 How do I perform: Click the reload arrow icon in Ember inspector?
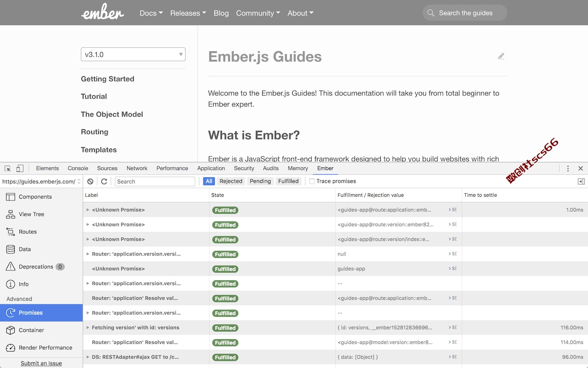pyautogui.click(x=104, y=181)
